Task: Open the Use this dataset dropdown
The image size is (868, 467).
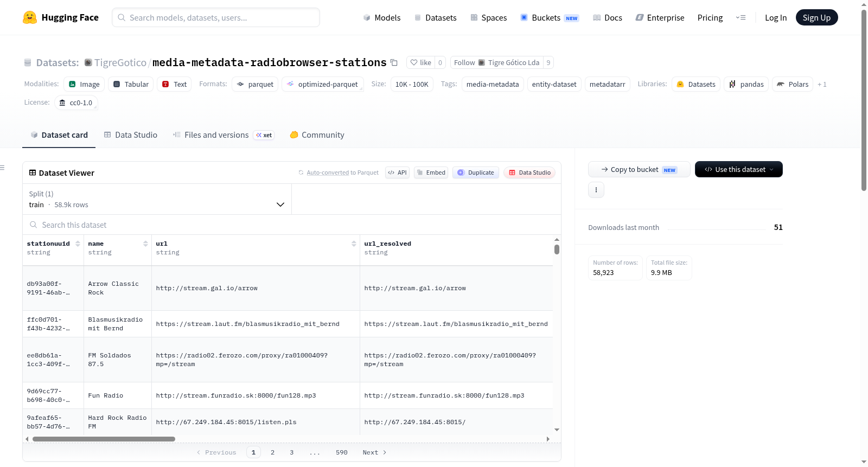Action: pos(739,169)
